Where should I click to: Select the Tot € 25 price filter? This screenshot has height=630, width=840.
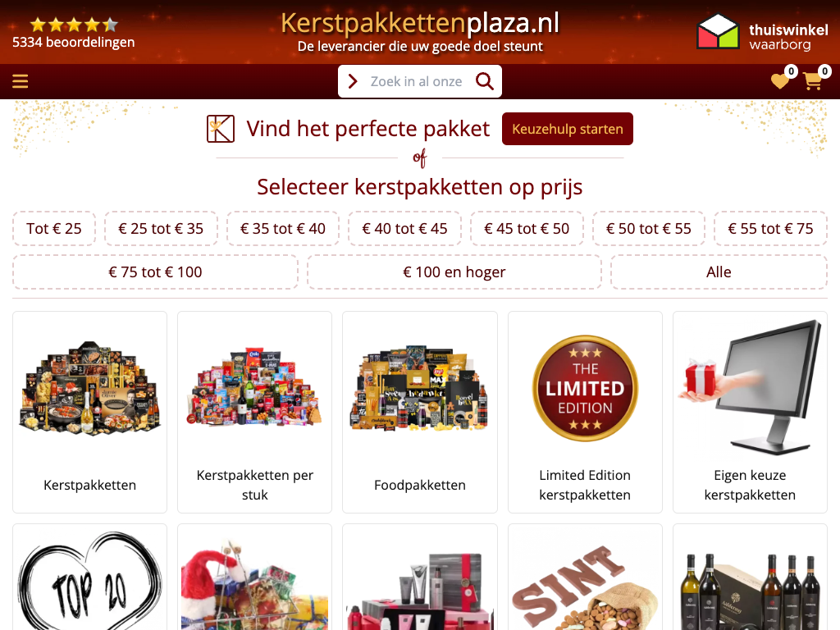[x=54, y=229]
